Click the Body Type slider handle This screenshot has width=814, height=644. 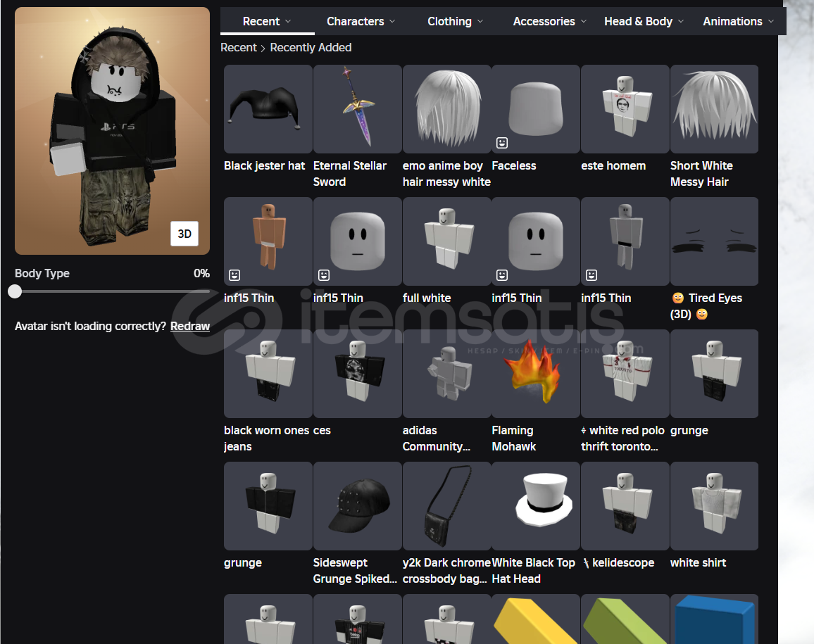(x=15, y=291)
